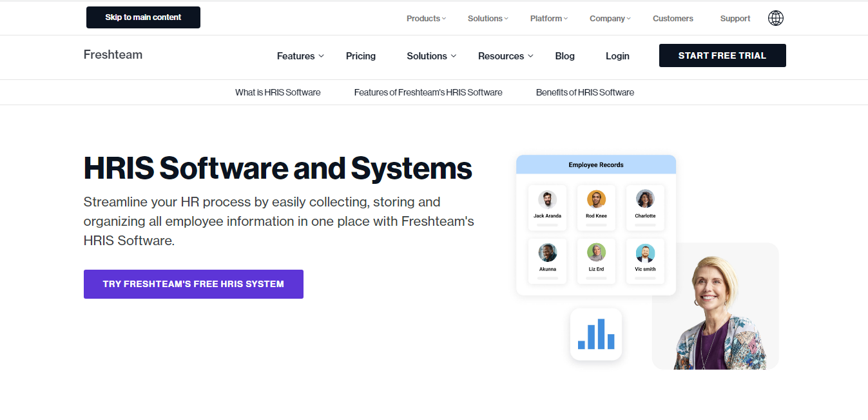This screenshot has width=868, height=420.
Task: Open the Pricing page
Action: [361, 56]
